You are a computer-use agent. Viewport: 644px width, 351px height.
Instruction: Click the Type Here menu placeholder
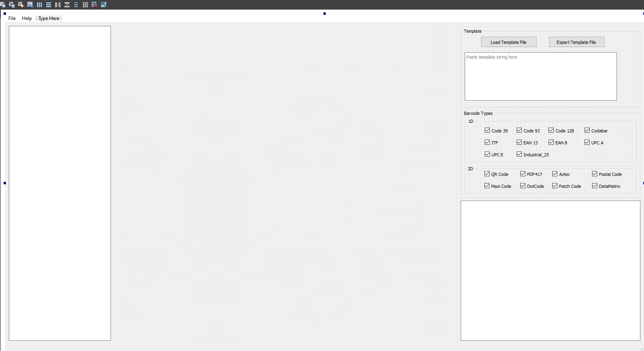[49, 18]
